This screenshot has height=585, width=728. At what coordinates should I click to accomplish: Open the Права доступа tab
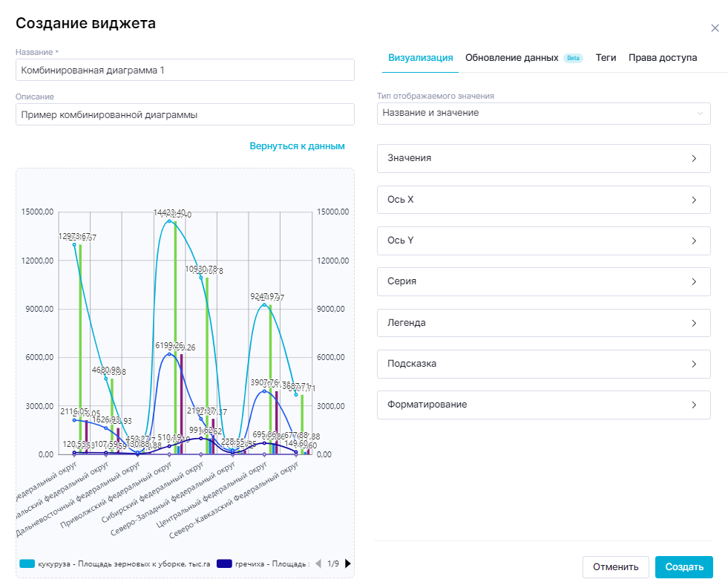click(x=662, y=58)
